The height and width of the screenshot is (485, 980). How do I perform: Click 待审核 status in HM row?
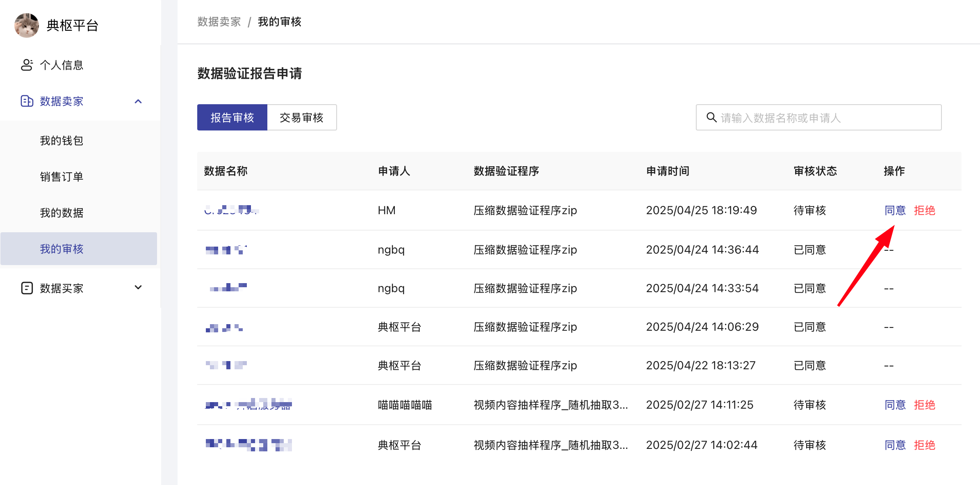click(x=810, y=210)
